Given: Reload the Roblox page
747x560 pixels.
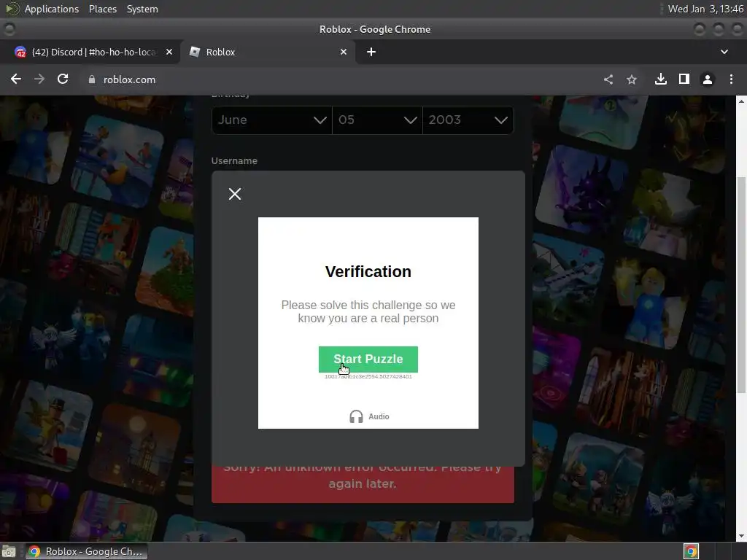Looking at the screenshot, I should [63, 79].
